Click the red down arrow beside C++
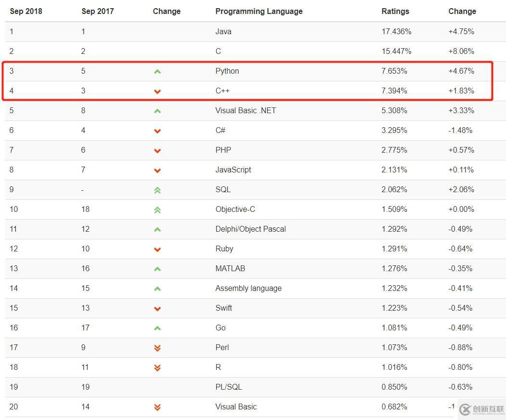Screen dimensions: 506x420 tap(157, 92)
